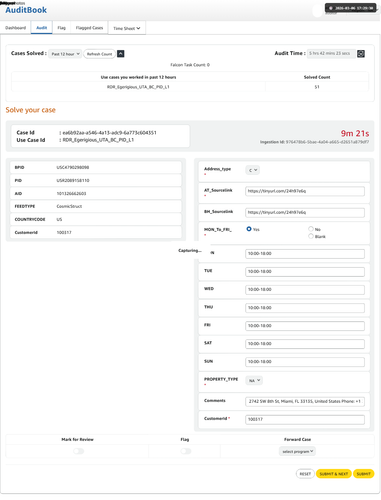
Task: Click the Audit Time timer icon
Action: click(361, 54)
